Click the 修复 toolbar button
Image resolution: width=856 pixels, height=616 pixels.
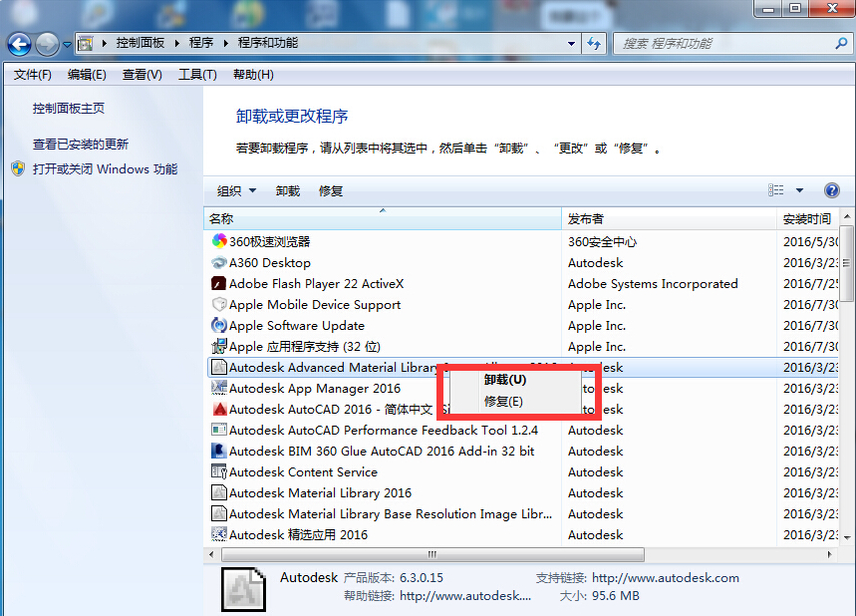[330, 190]
